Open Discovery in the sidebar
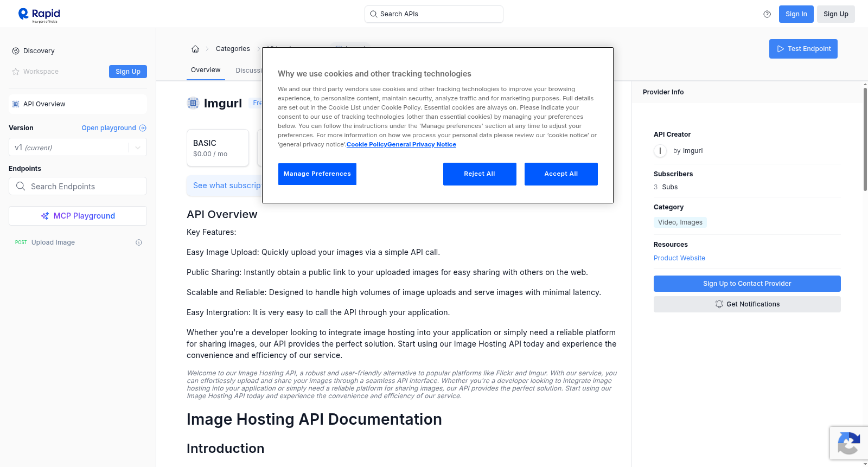The width and height of the screenshot is (868, 467). click(x=39, y=51)
